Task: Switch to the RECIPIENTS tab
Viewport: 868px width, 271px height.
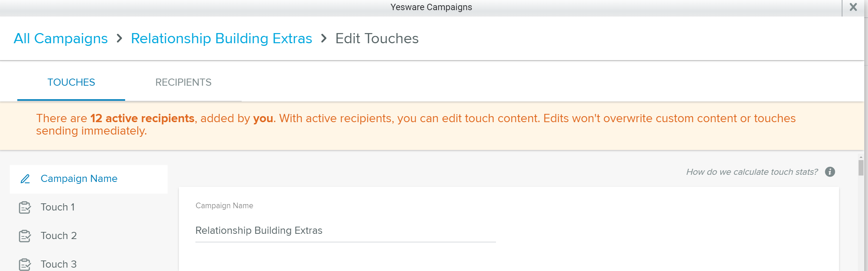Action: coord(183,82)
